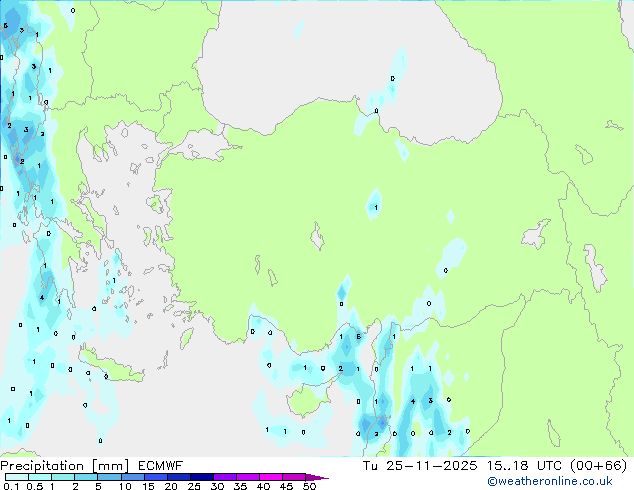Image resolution: width=634 pixels, height=490 pixels.
Task: Click the '0.5' legend scale label
Action: [35, 486]
